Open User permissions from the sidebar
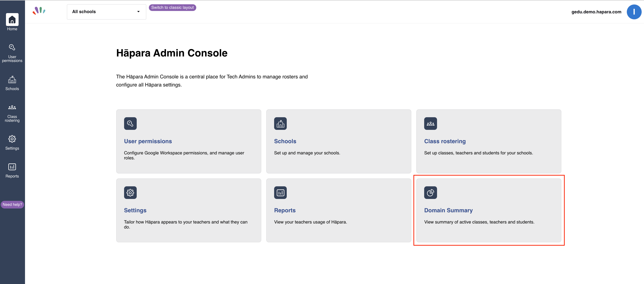This screenshot has height=284, width=644. (x=12, y=53)
